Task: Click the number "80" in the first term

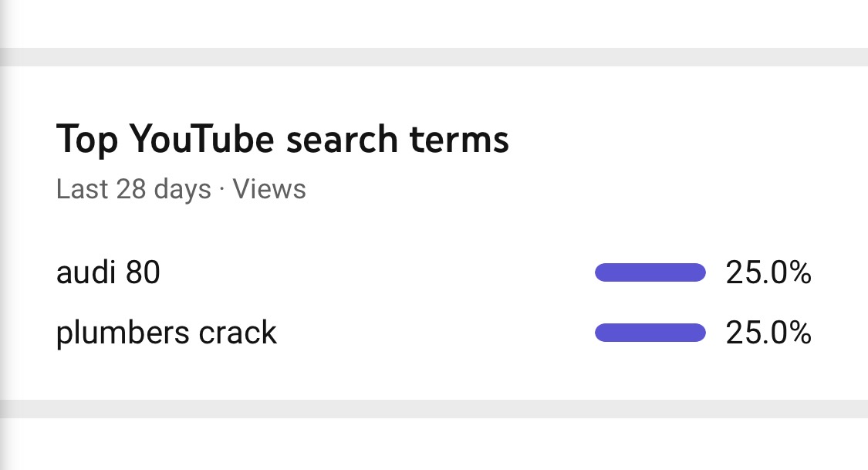Action: pos(143,272)
